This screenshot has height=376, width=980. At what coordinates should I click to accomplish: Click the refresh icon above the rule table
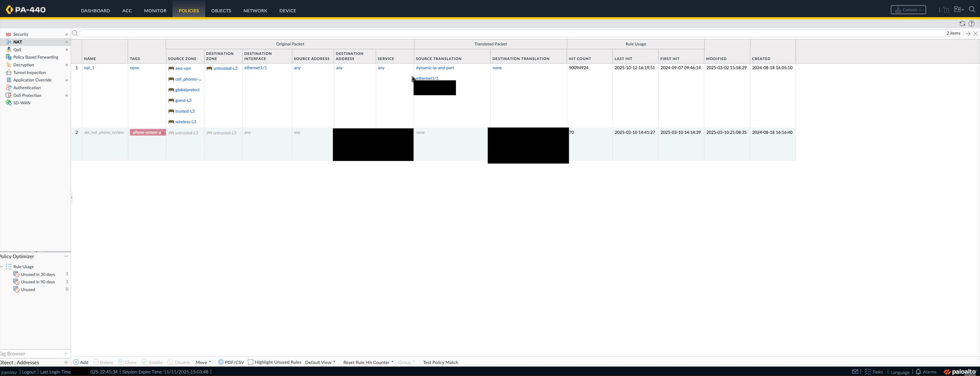click(x=962, y=24)
